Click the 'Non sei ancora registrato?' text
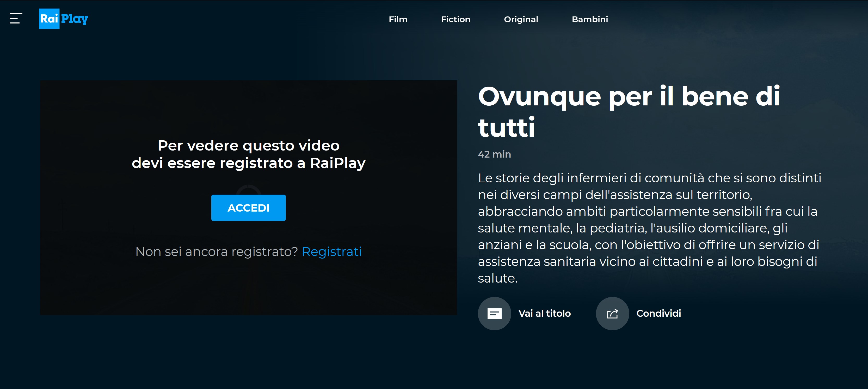Image resolution: width=868 pixels, height=389 pixels. [216, 252]
